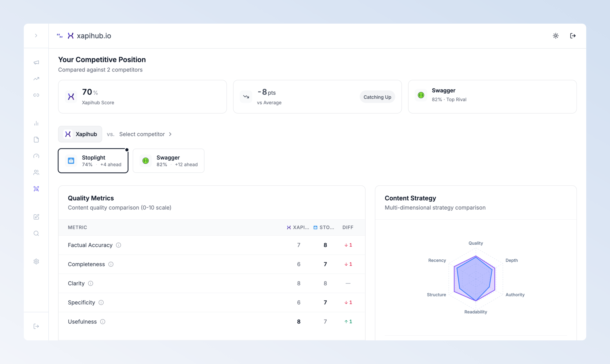610x364 pixels.
Task: Click info icon beside Factual Accuracy
Action: [118, 245]
